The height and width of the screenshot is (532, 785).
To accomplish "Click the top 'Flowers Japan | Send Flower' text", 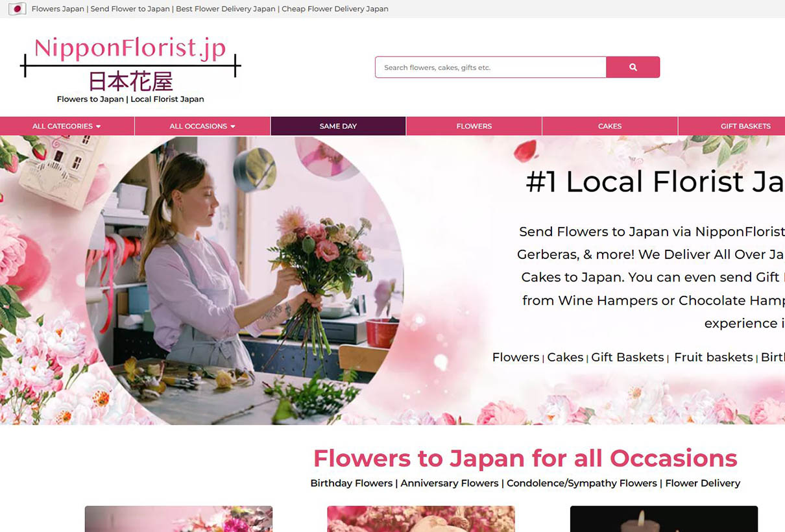I will [210, 9].
